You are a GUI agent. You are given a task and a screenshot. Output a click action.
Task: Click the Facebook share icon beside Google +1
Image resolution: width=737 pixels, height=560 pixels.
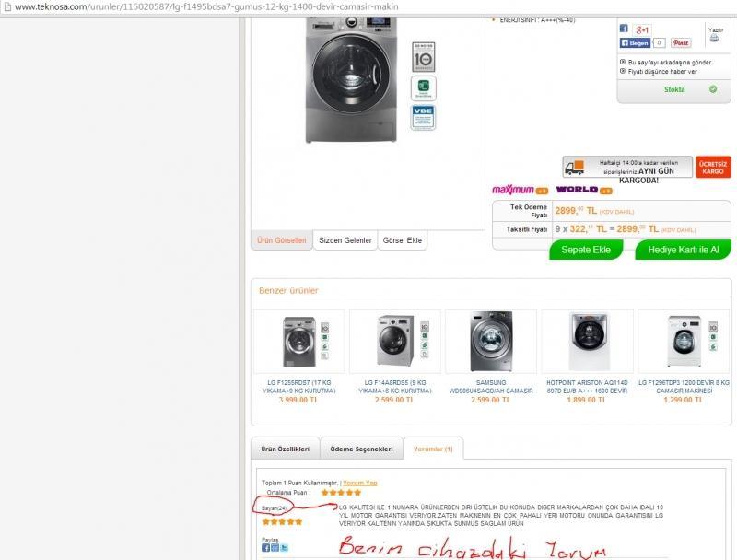624,29
